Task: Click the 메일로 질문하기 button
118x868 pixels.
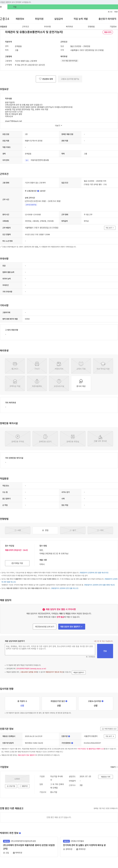Action: [x=79, y=672]
